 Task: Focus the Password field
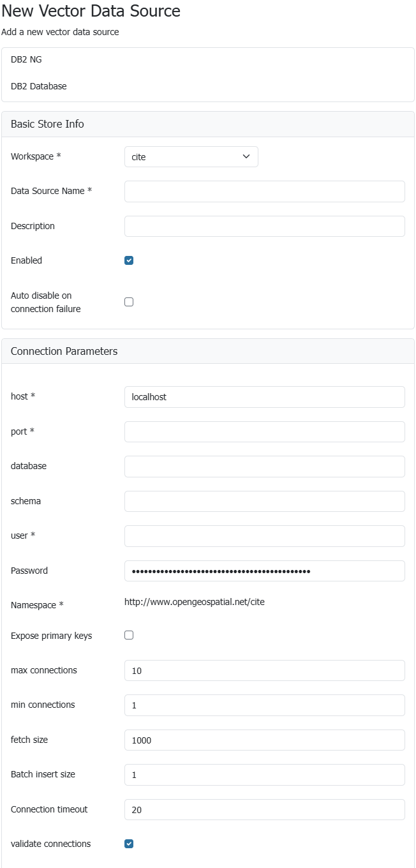click(264, 571)
